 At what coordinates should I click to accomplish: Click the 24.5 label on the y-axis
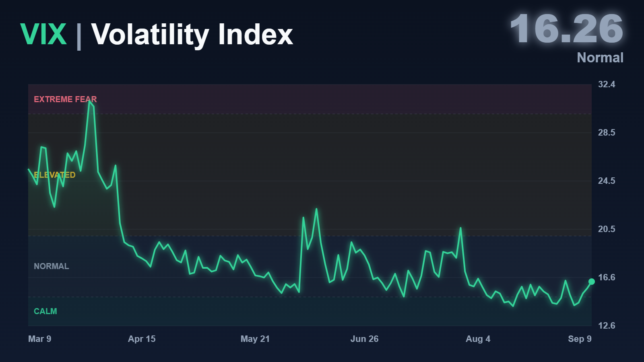607,181
